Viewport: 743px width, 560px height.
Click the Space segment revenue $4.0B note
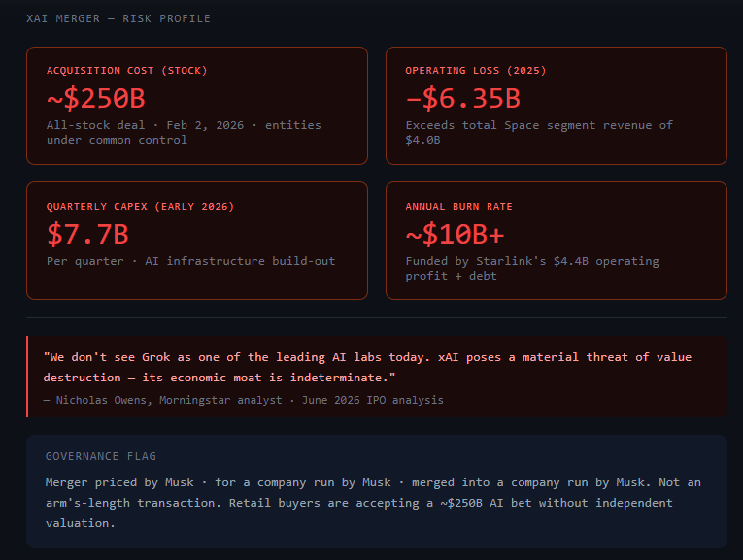click(539, 133)
